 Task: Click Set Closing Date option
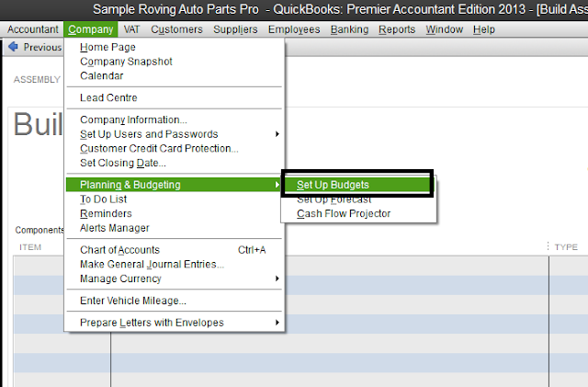click(x=123, y=163)
